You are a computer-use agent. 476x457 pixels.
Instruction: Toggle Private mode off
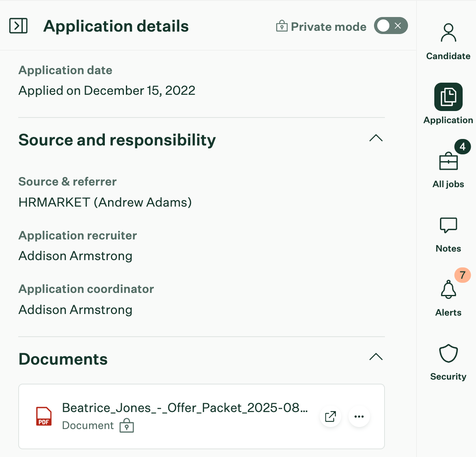point(391,26)
